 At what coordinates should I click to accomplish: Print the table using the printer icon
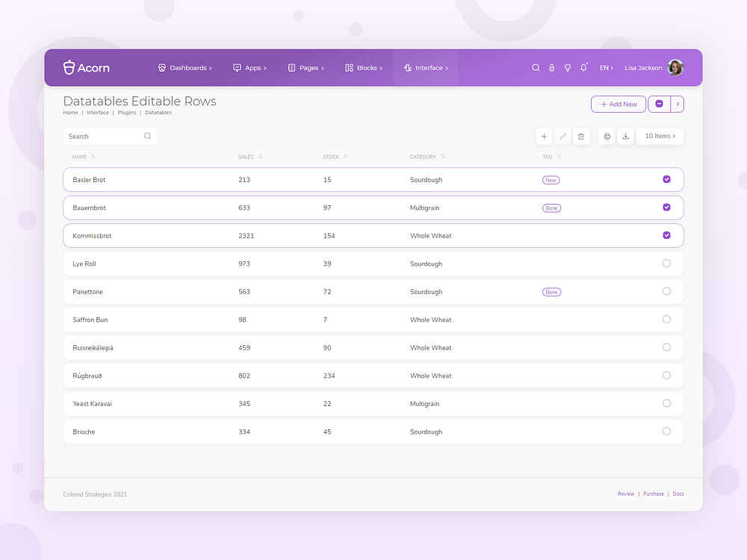click(x=607, y=136)
